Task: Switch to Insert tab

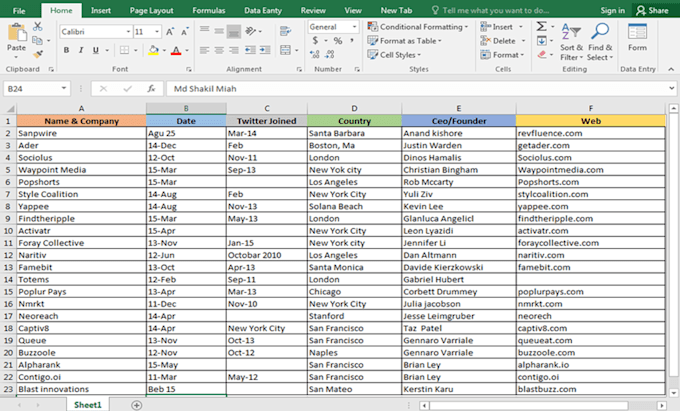Action: point(101,10)
